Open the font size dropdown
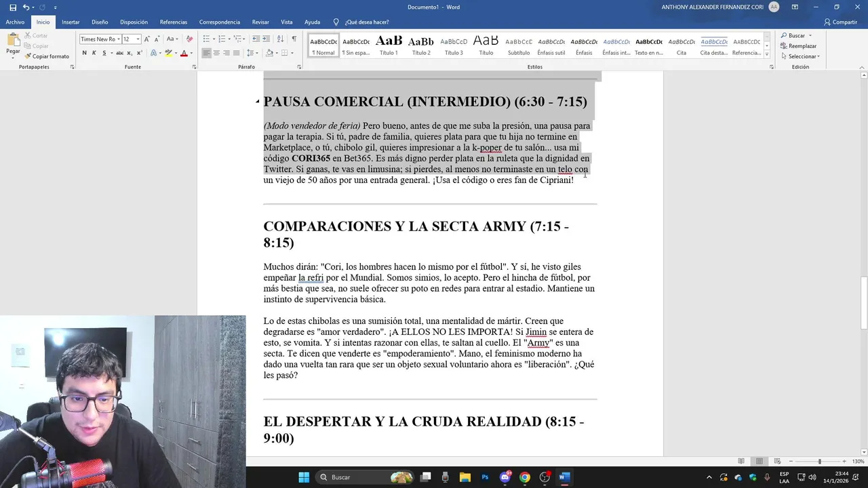The image size is (868, 488). 138,39
